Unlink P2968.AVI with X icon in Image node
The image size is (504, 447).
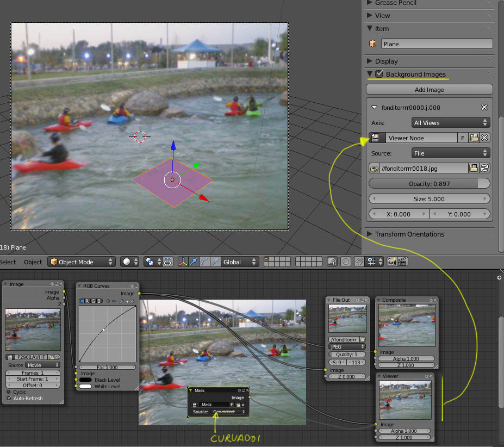57,357
